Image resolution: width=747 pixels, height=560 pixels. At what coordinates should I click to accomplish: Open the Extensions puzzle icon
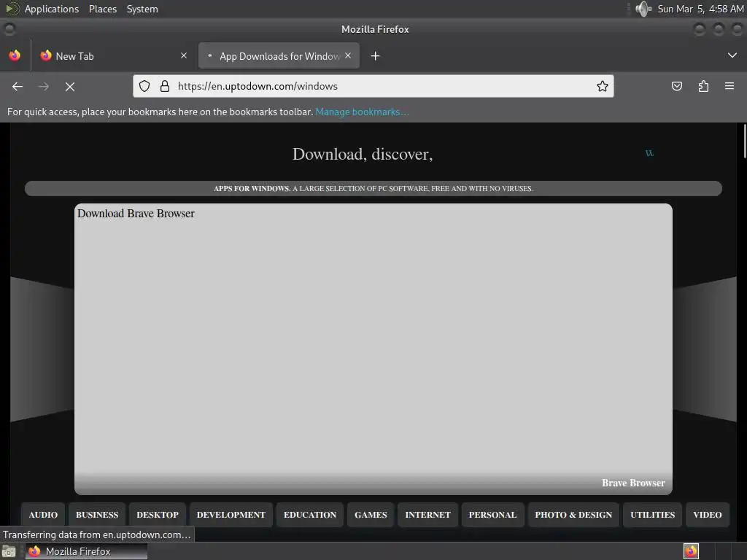coord(703,86)
